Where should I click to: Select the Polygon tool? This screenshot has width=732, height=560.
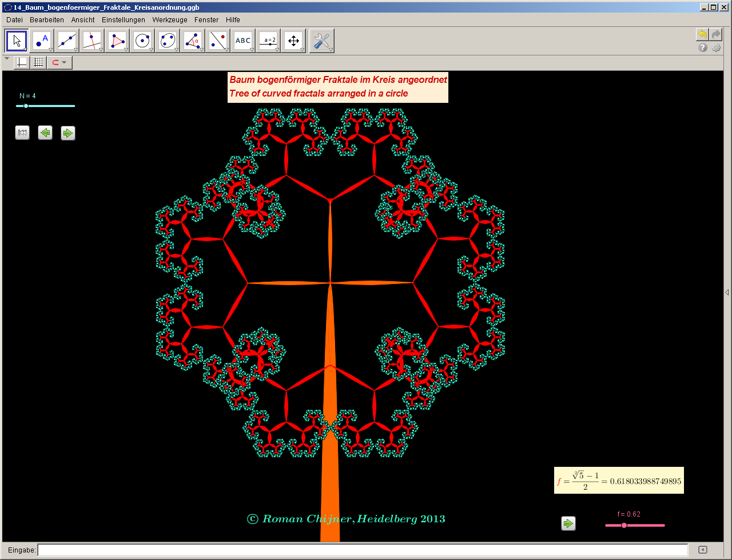(117, 41)
